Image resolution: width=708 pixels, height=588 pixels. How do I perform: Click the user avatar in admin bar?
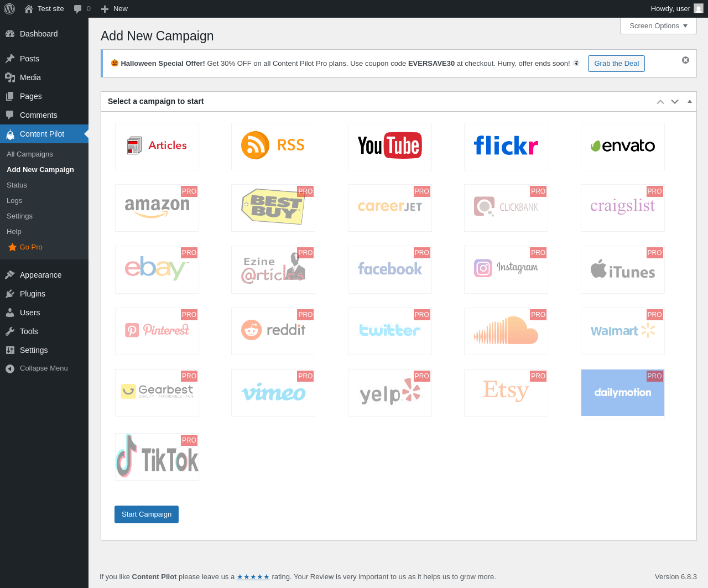coord(699,9)
